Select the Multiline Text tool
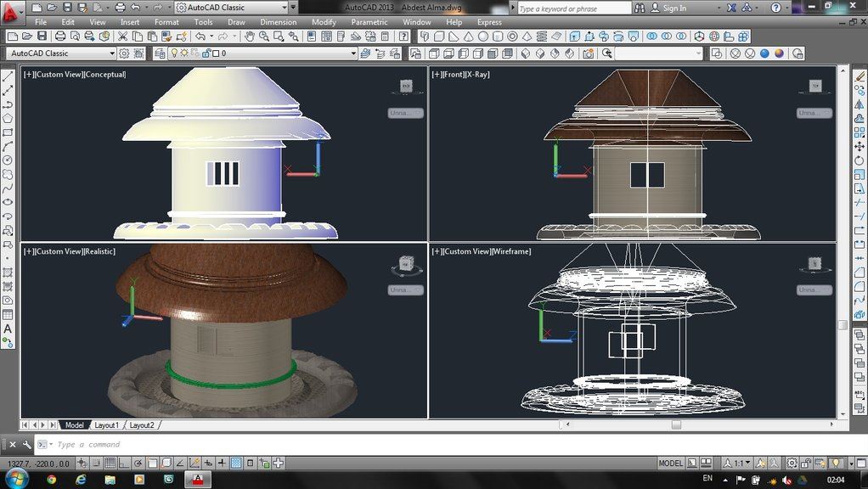The image size is (868, 489). [8, 329]
